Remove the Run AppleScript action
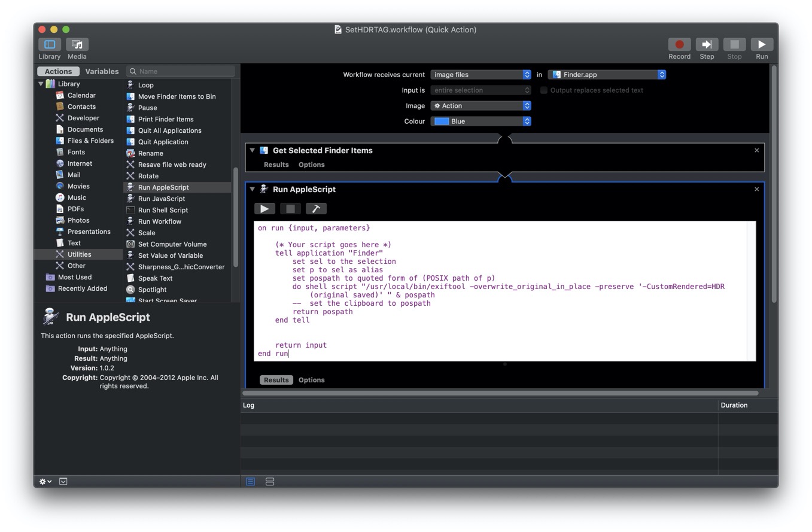The image size is (812, 532). 756,189
